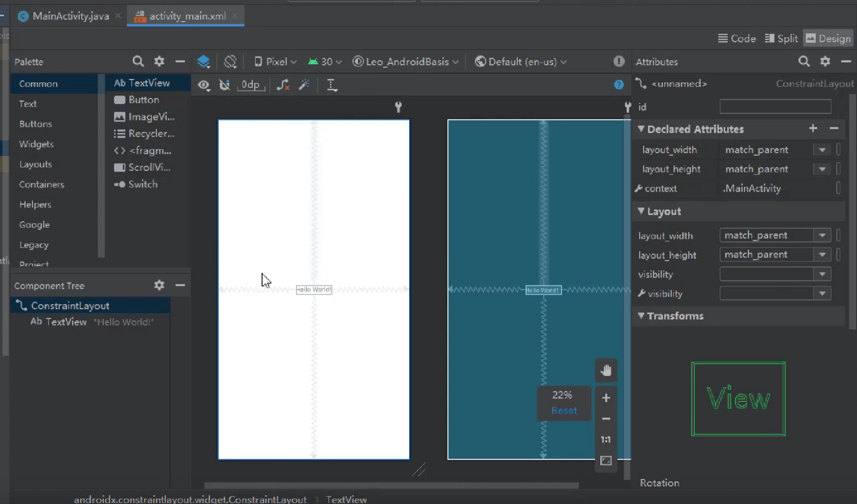Select the Containers palette category
857x504 pixels.
point(54,184)
